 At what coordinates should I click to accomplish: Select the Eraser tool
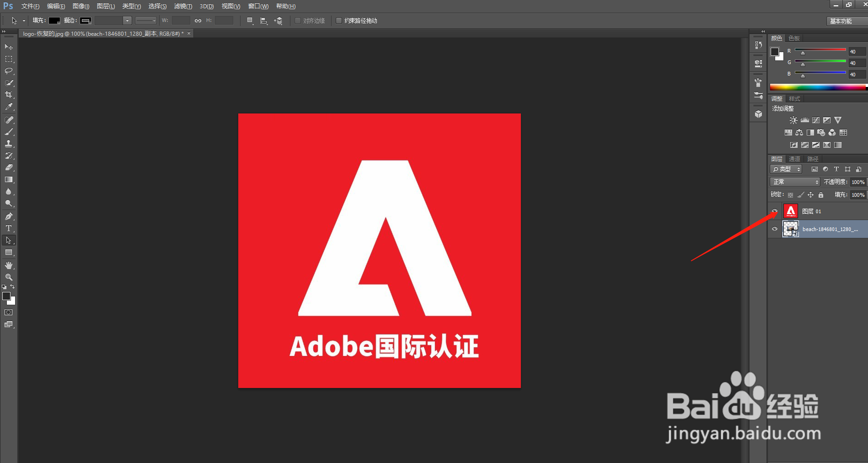click(x=9, y=167)
